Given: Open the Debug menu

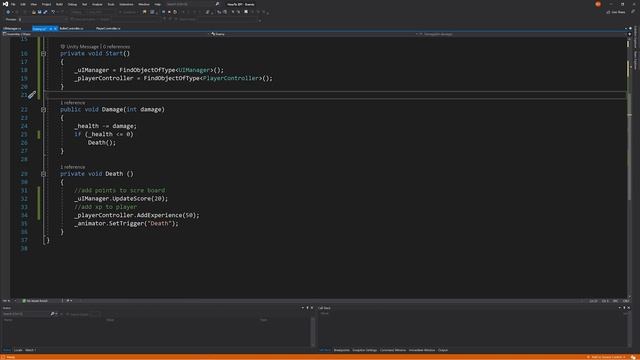Looking at the screenshot, I should [72, 4].
